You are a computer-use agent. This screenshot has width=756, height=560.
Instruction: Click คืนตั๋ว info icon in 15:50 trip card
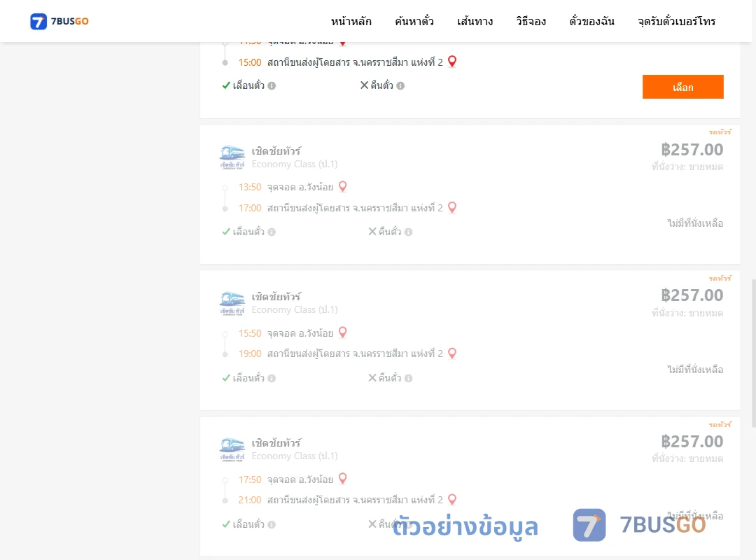click(x=408, y=378)
